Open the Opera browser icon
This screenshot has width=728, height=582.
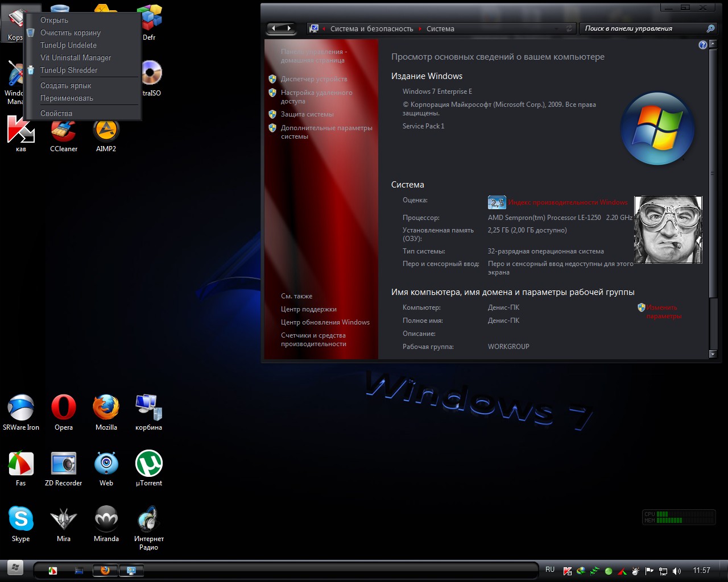[64, 413]
